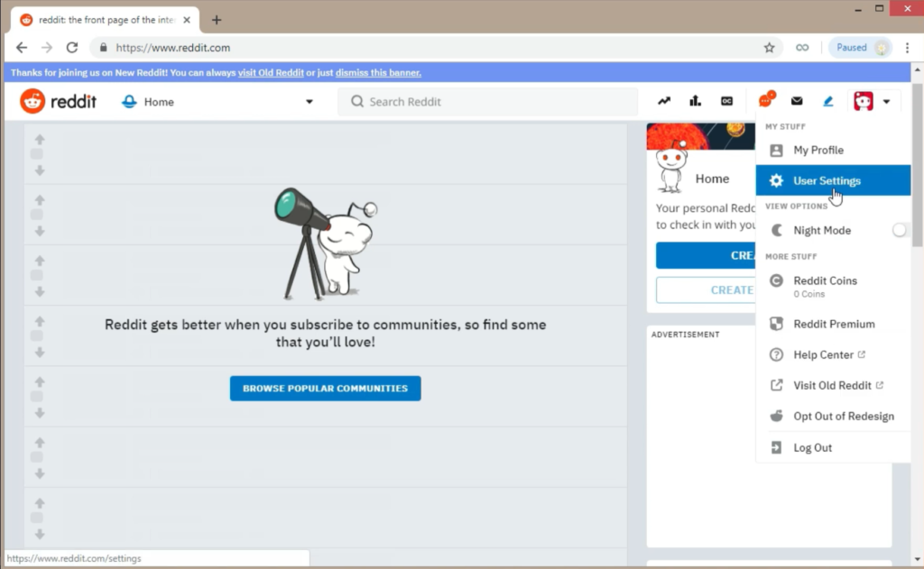Open Help Center from the menu
The height and width of the screenshot is (569, 924).
tap(833, 354)
